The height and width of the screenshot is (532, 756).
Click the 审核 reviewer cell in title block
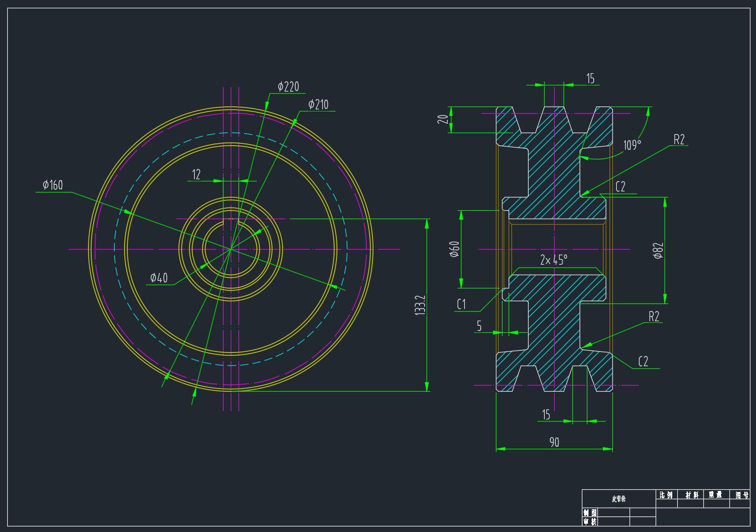[590, 521]
